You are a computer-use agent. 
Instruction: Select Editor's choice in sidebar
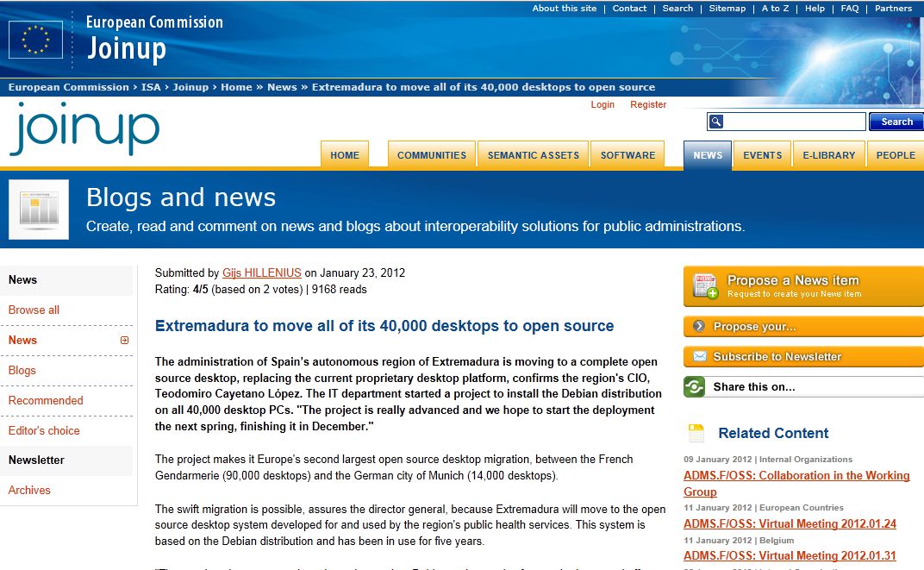tap(44, 430)
